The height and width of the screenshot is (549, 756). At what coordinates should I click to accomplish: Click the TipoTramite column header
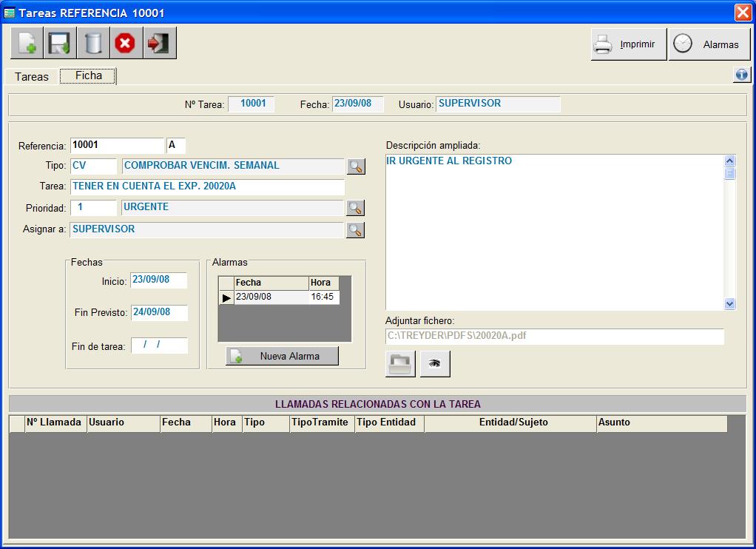(x=323, y=423)
